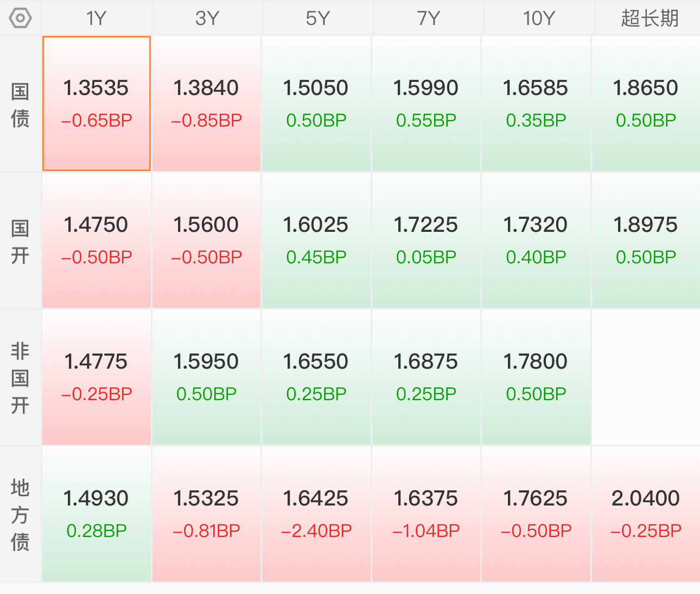Open the 国债 10Y yield cell 1.6585
Screen dimensions: 700x594
tap(536, 104)
